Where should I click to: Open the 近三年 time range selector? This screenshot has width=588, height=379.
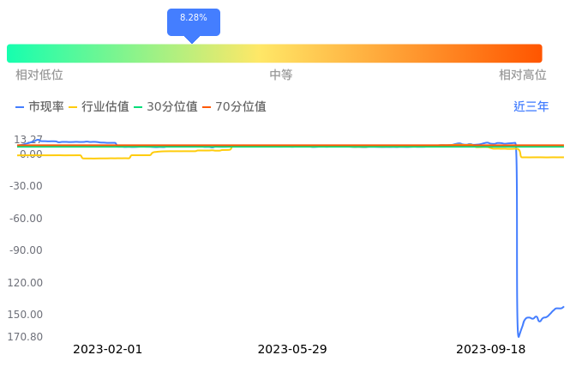point(531,107)
